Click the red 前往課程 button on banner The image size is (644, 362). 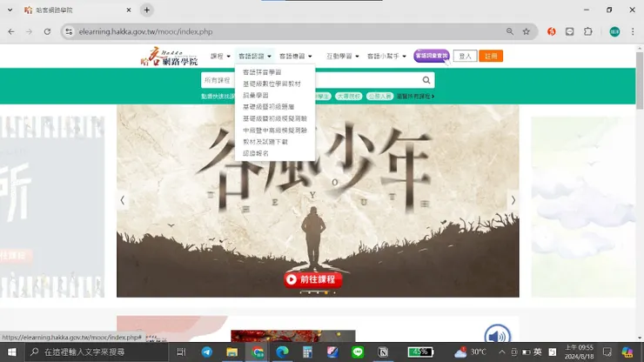click(313, 279)
